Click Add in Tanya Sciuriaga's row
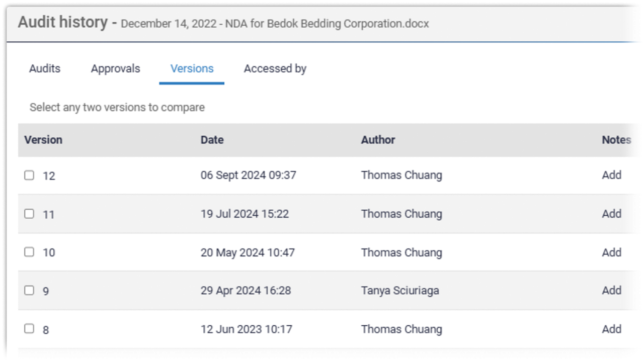644x362 pixels. point(611,290)
